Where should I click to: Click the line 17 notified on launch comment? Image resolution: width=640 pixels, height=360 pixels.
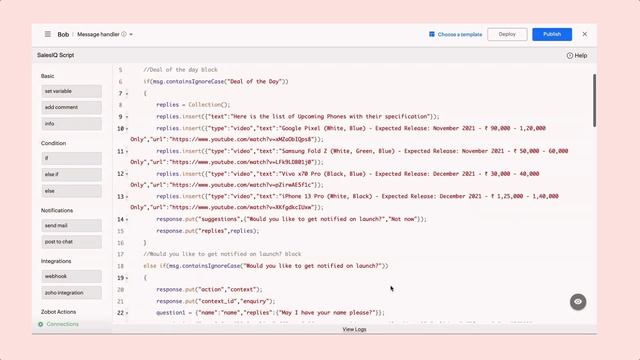[222, 254]
